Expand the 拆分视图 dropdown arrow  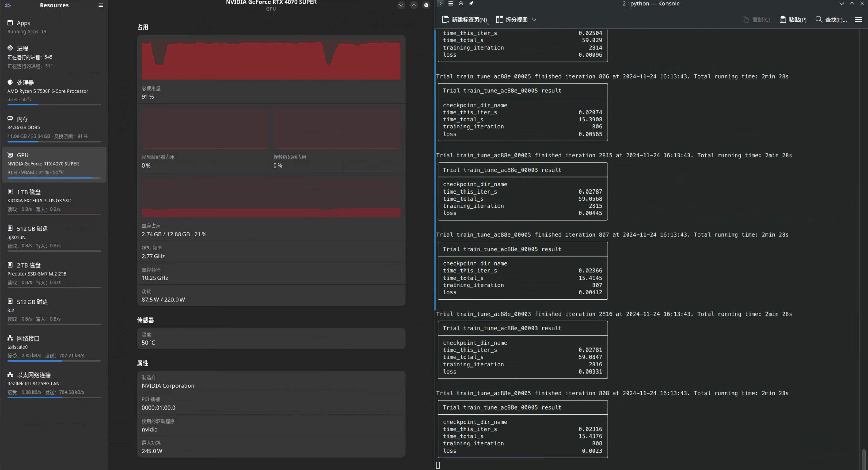pyautogui.click(x=534, y=20)
